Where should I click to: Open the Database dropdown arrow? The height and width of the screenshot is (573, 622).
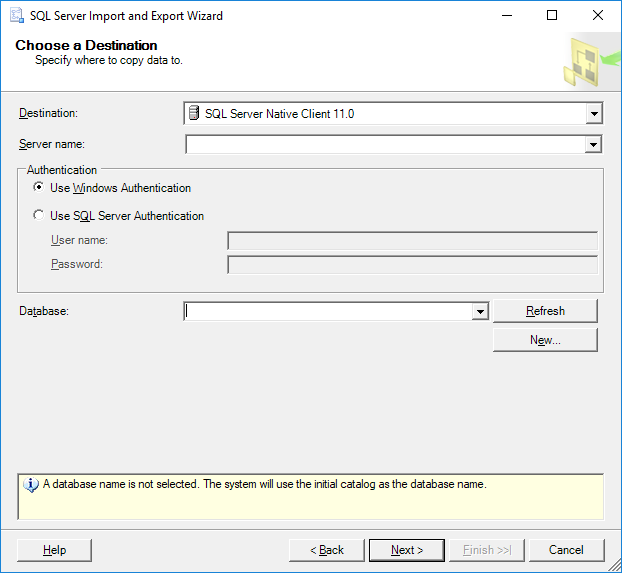(x=480, y=311)
